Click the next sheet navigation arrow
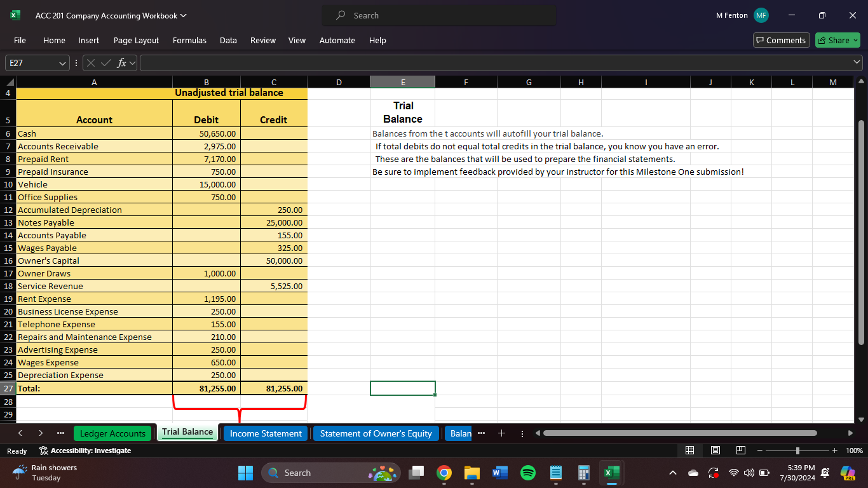868x488 pixels. coord(40,433)
